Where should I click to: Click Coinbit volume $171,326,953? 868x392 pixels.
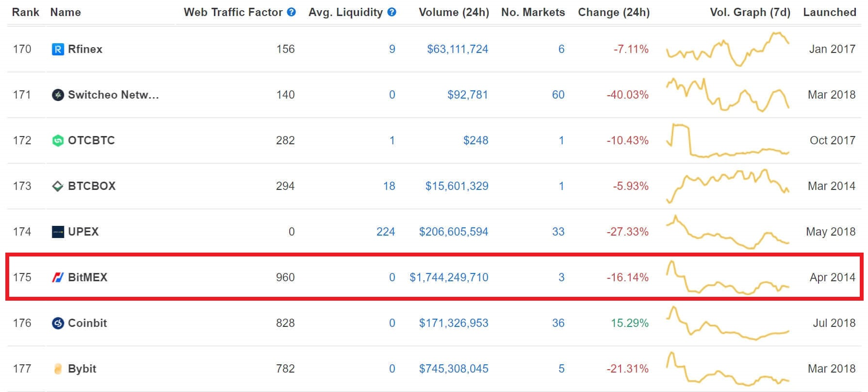pos(454,323)
